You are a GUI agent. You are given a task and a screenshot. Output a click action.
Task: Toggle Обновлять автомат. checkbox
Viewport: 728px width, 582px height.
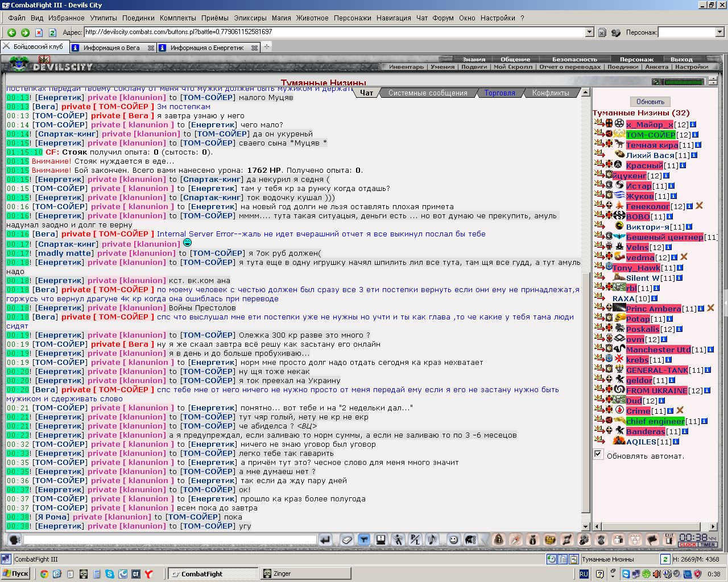click(598, 454)
